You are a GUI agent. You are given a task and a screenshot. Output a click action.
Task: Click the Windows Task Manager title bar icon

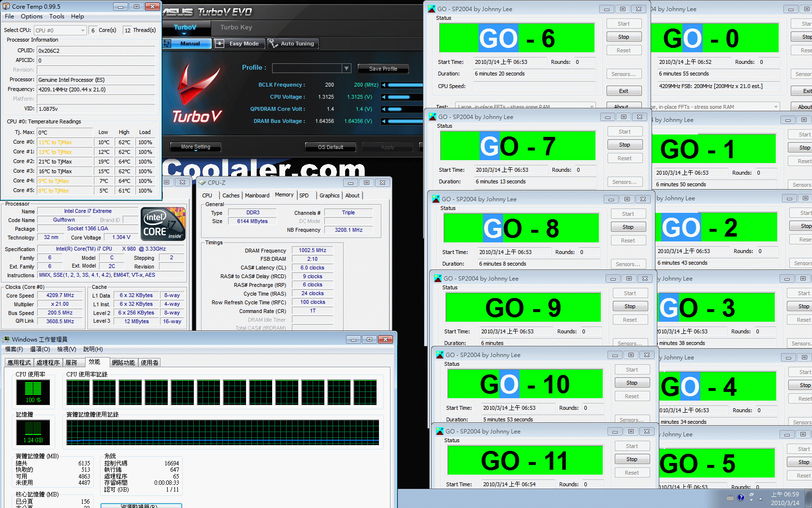(6, 339)
